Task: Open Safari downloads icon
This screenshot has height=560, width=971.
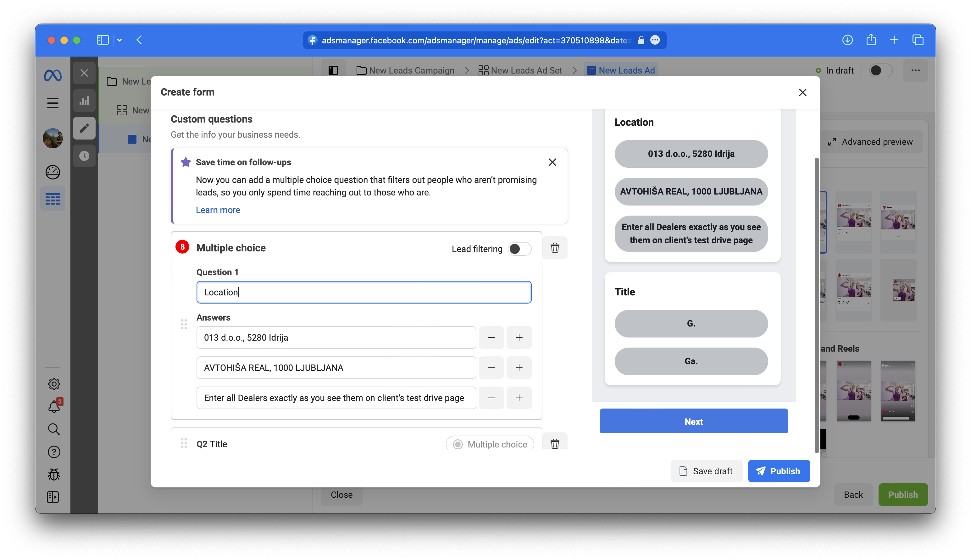Action: pos(847,40)
